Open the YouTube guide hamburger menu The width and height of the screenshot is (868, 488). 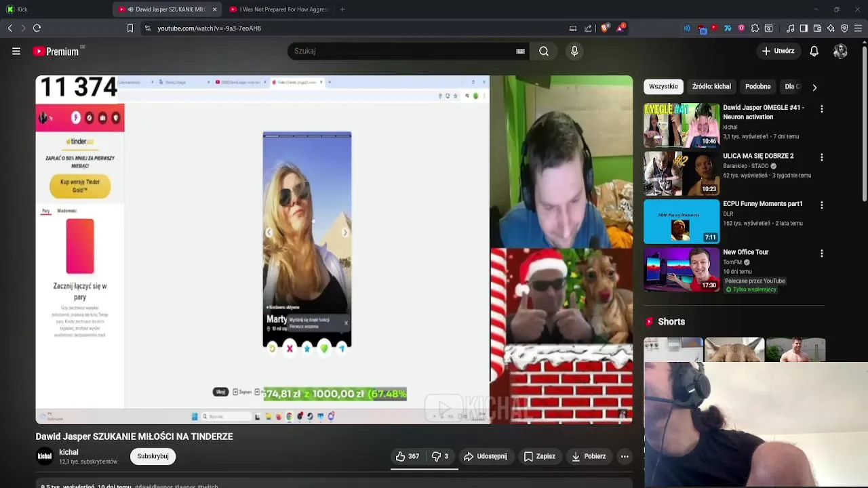16,52
